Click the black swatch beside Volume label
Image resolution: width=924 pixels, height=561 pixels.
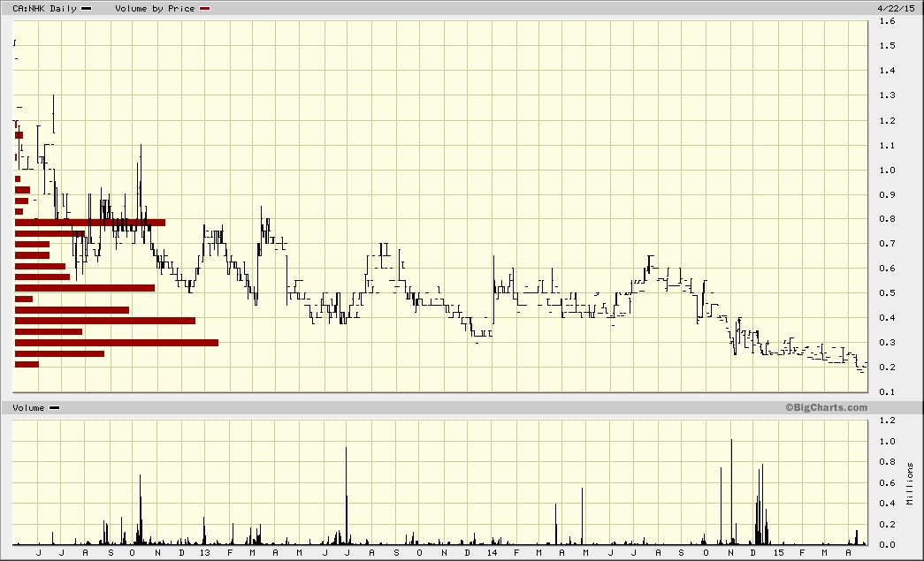(55, 407)
